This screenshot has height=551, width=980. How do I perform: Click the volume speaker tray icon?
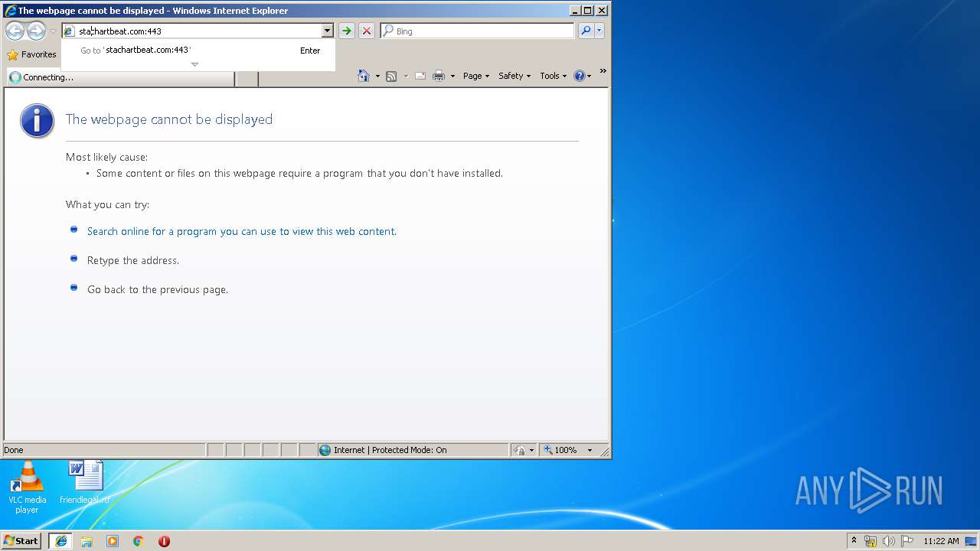889,541
